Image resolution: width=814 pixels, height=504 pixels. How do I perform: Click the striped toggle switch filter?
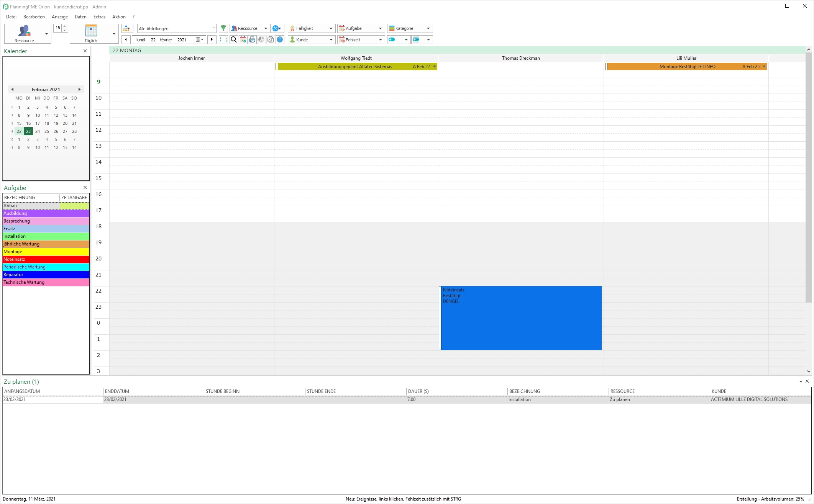416,39
